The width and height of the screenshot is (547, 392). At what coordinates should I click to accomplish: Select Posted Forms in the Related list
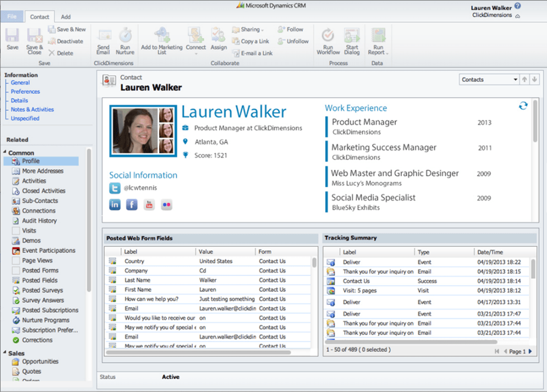(40, 270)
